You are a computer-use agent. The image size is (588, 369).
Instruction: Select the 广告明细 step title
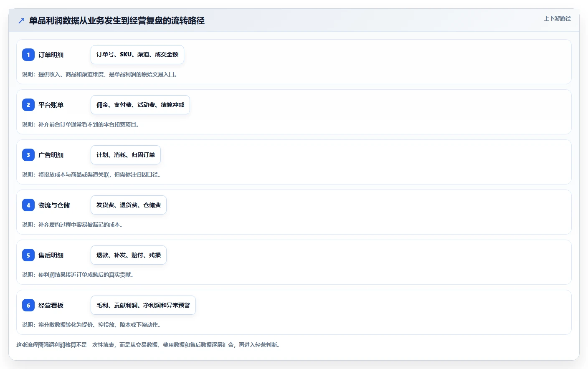coord(51,155)
